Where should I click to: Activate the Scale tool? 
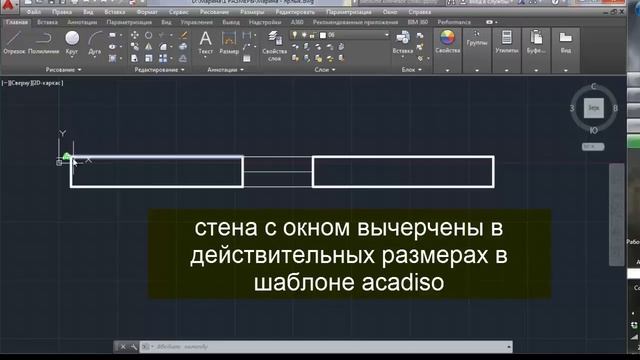pos(149,58)
